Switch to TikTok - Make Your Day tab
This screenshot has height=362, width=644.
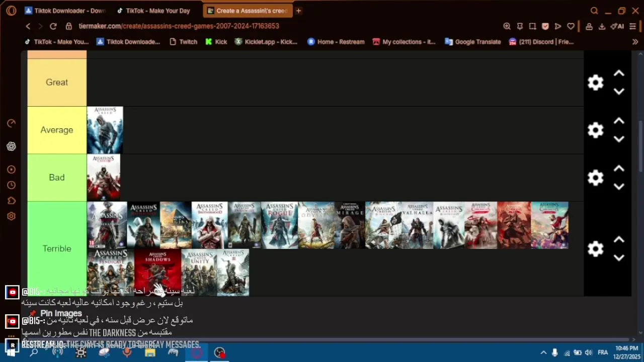(153, 11)
